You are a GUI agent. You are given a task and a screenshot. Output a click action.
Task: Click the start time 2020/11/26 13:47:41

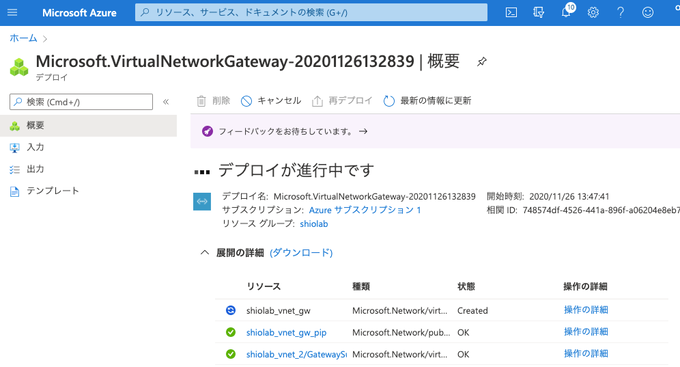569,197
